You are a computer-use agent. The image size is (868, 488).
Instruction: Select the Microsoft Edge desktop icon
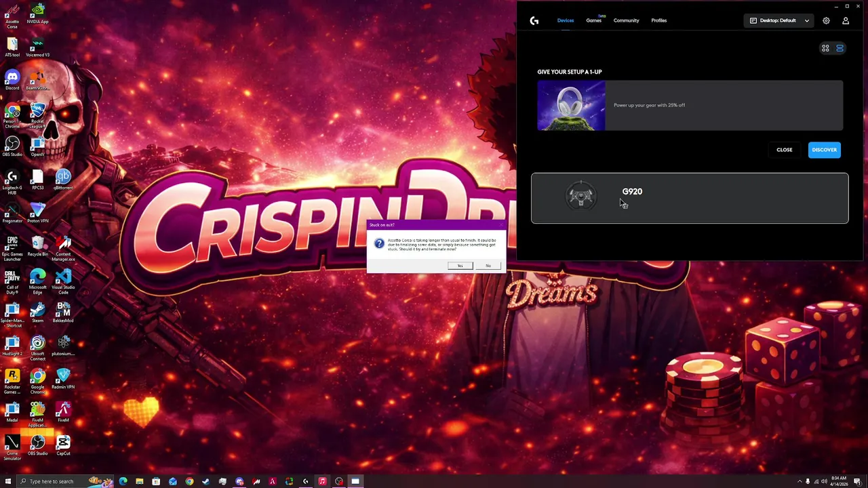coord(38,282)
